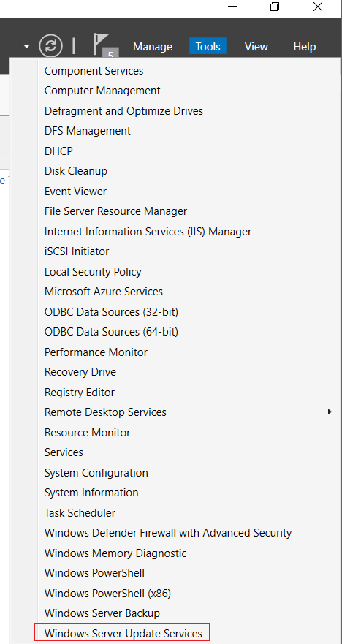Open Event Viewer from the list
Screen dimensions: 342x644
75,192
